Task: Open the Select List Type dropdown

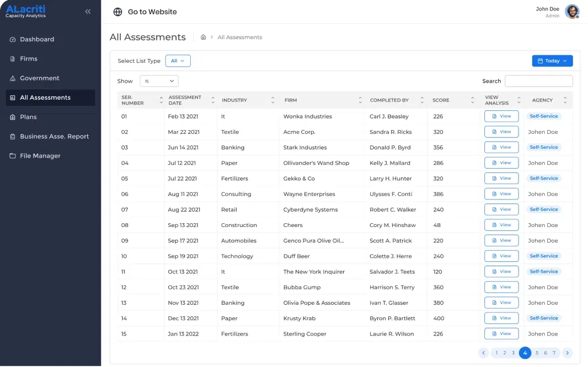Action: click(178, 61)
